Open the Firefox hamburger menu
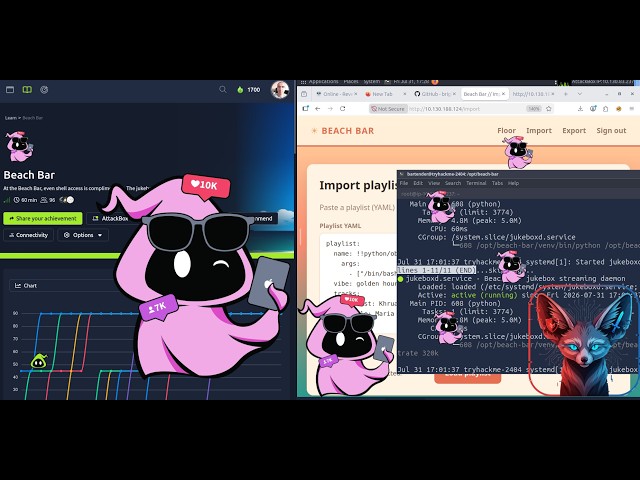Viewport: 640px width, 480px height. pyautogui.click(x=632, y=109)
